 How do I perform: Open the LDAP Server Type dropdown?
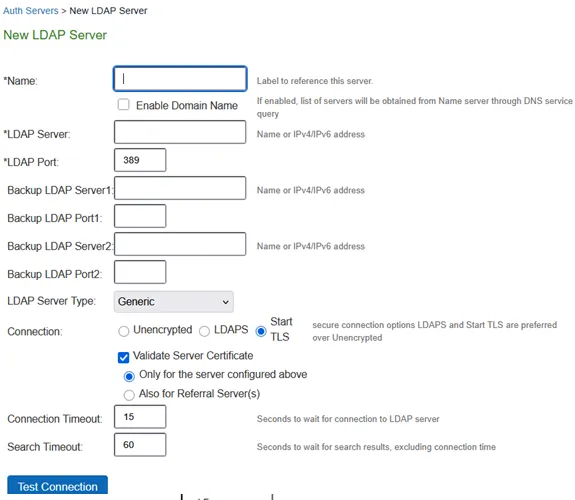click(x=173, y=302)
